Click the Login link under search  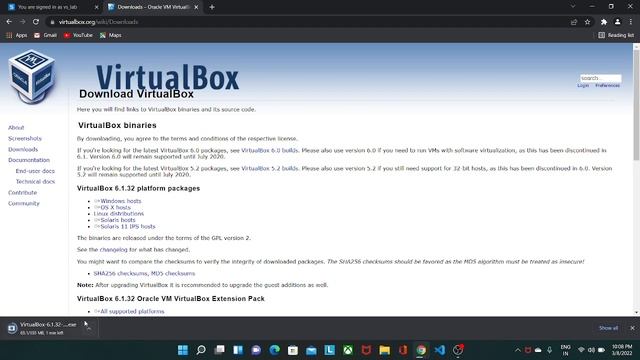583,86
